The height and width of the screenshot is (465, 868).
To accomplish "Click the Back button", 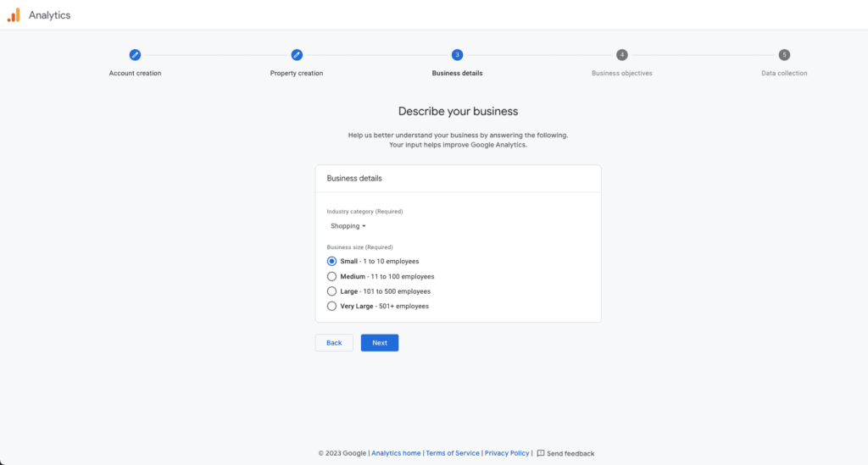I will coord(334,343).
